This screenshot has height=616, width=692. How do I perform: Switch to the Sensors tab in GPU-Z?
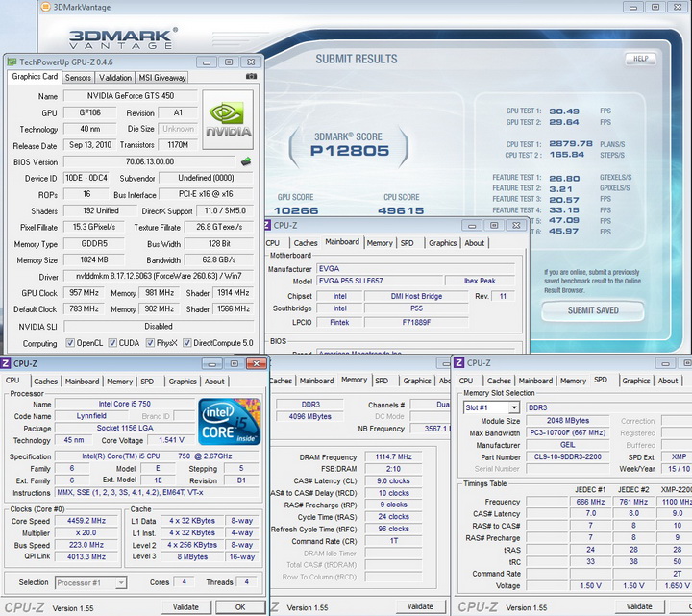click(x=78, y=78)
